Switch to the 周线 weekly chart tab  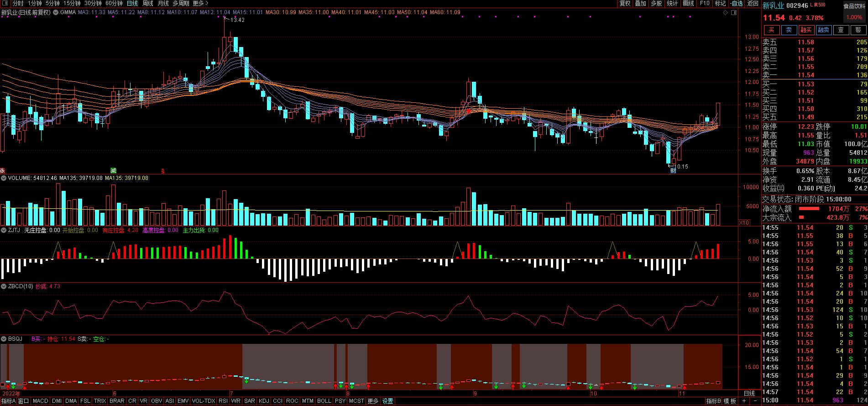148,4
